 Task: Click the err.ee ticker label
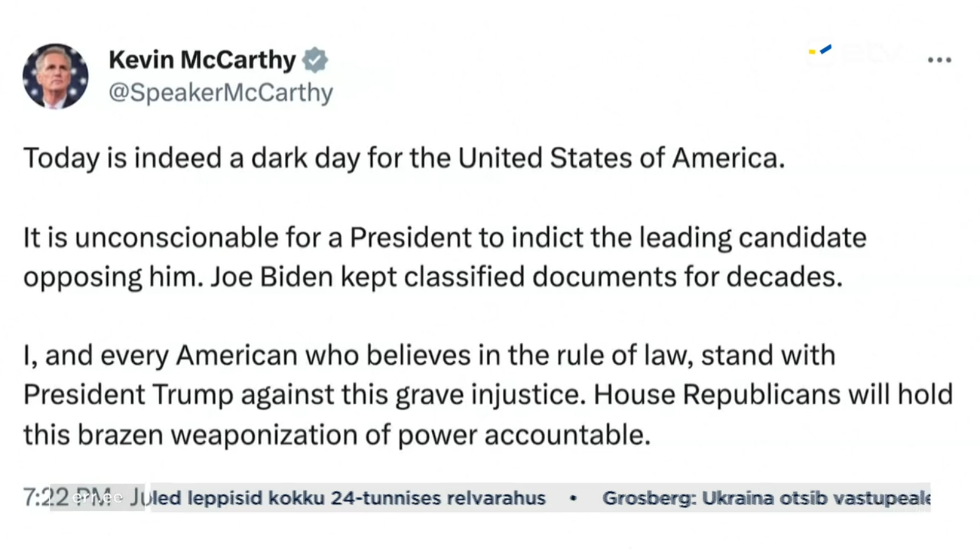97,497
